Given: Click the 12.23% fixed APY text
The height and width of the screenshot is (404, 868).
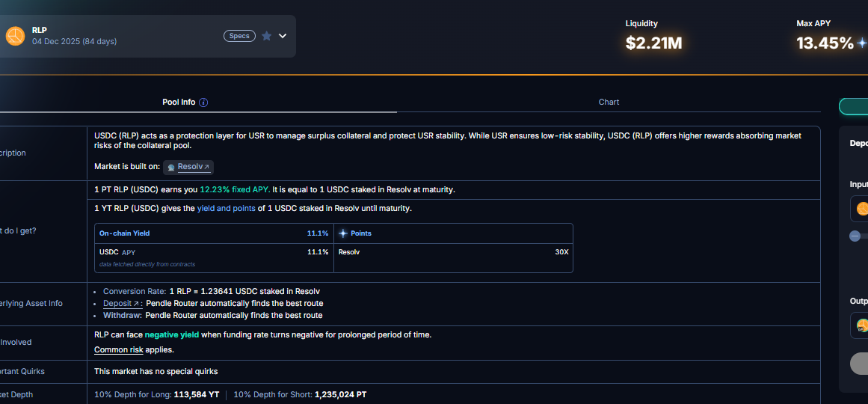Looking at the screenshot, I should [236, 189].
